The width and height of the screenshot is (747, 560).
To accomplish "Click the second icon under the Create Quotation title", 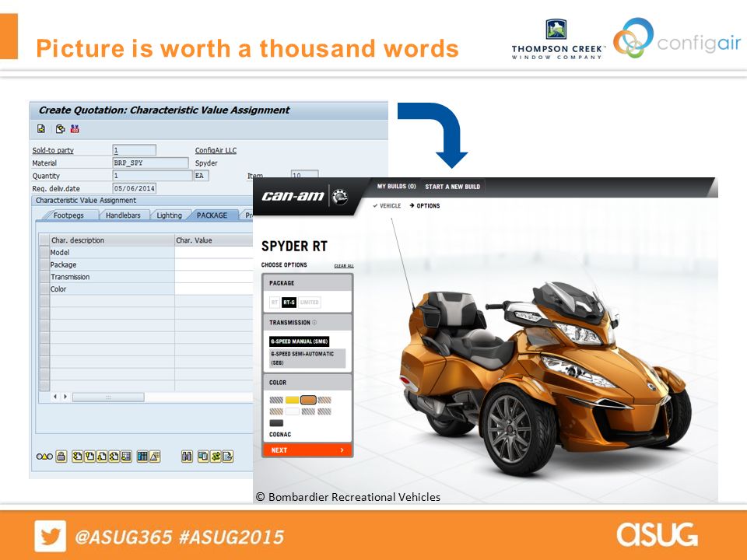I will point(60,128).
